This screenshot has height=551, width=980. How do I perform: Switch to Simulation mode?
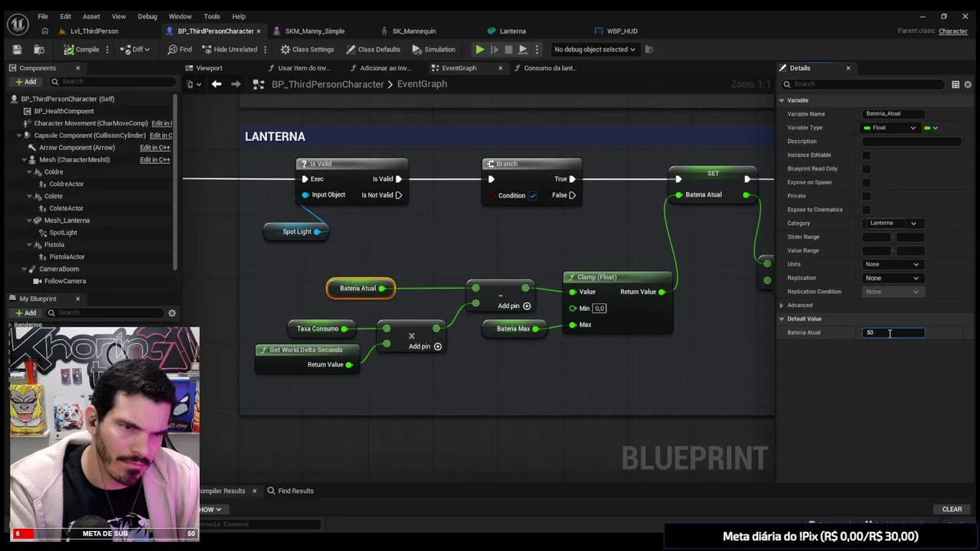click(x=433, y=49)
